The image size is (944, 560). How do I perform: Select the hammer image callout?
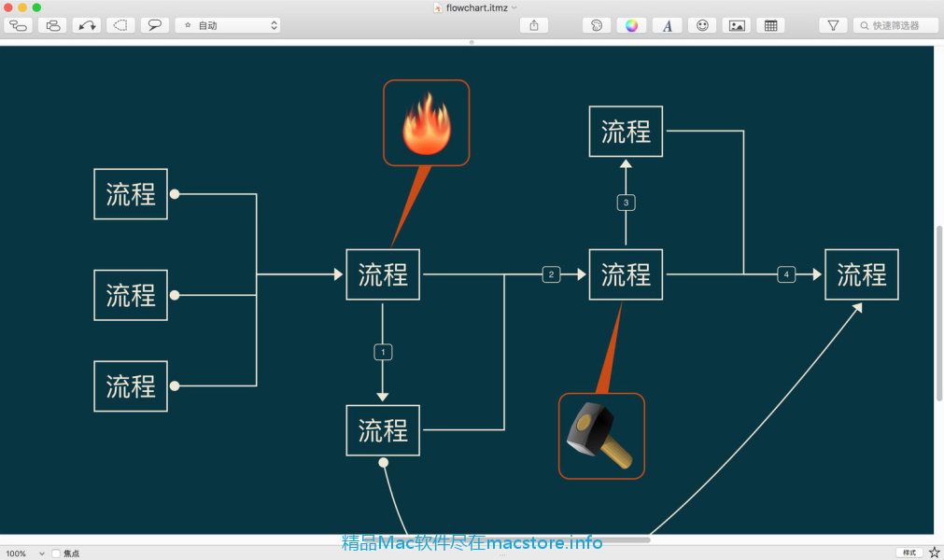pyautogui.click(x=601, y=436)
